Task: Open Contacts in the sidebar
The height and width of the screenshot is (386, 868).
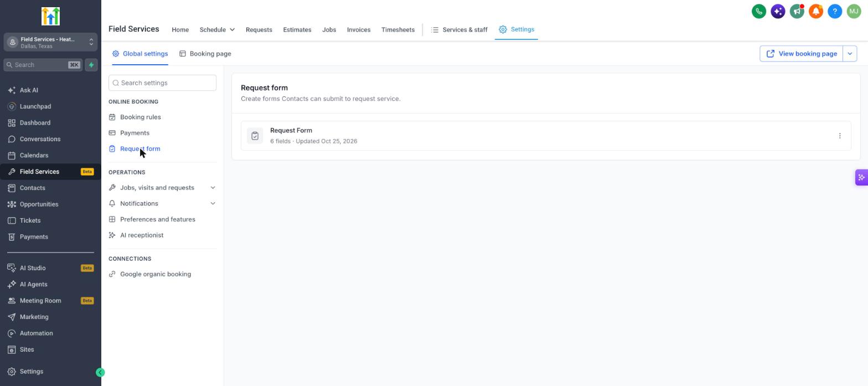Action: pos(50,188)
